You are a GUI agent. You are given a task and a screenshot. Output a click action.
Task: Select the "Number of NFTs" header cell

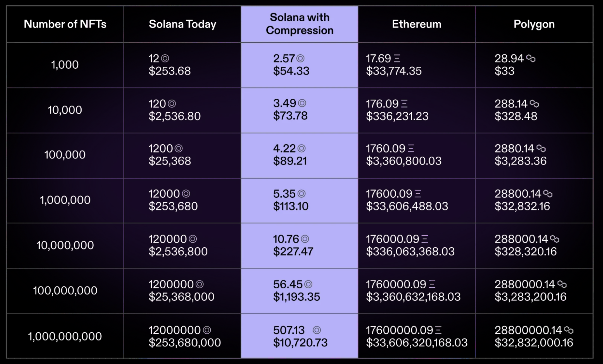65,24
